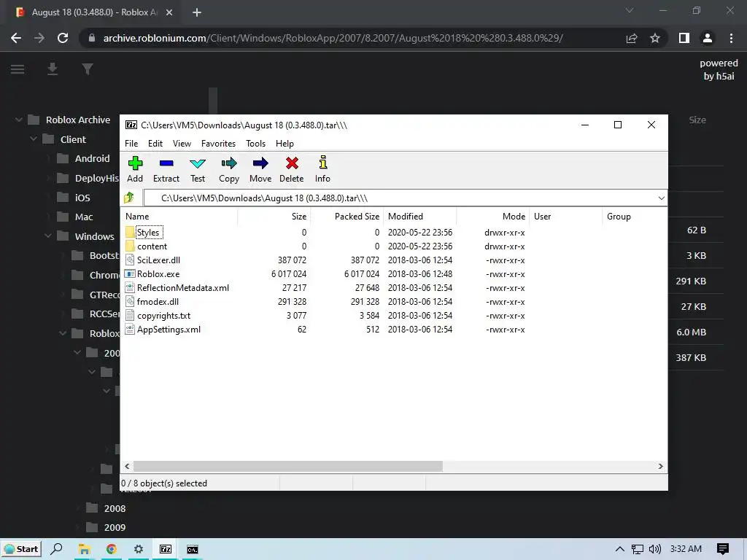Screen dimensions: 747x560
Task: Open Chrome's three-dot menu
Action: (x=731, y=38)
